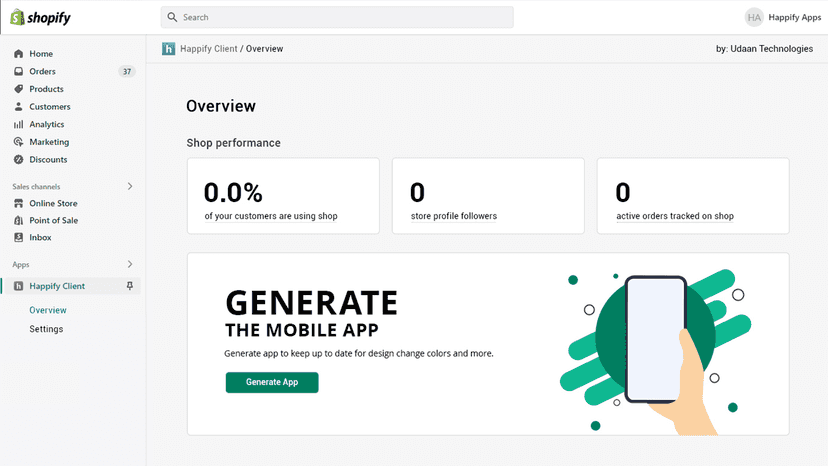Click the by: Udaan Technologies label
This screenshot has height=466, width=828.
tap(764, 49)
